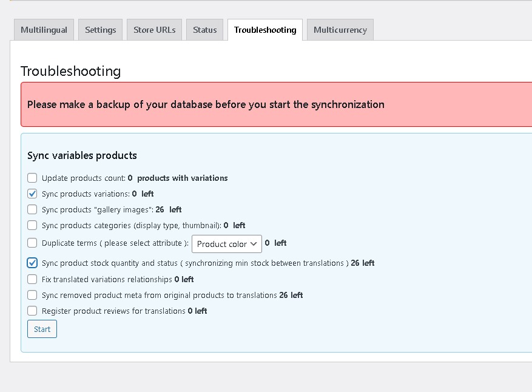The width and height of the screenshot is (532, 392).
Task: Open the Status tab
Action: point(204,30)
